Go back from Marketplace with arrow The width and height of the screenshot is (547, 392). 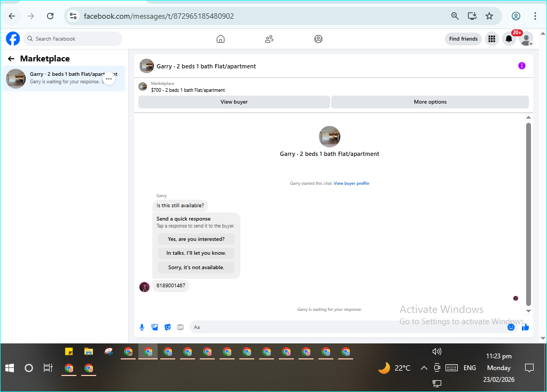[11, 59]
